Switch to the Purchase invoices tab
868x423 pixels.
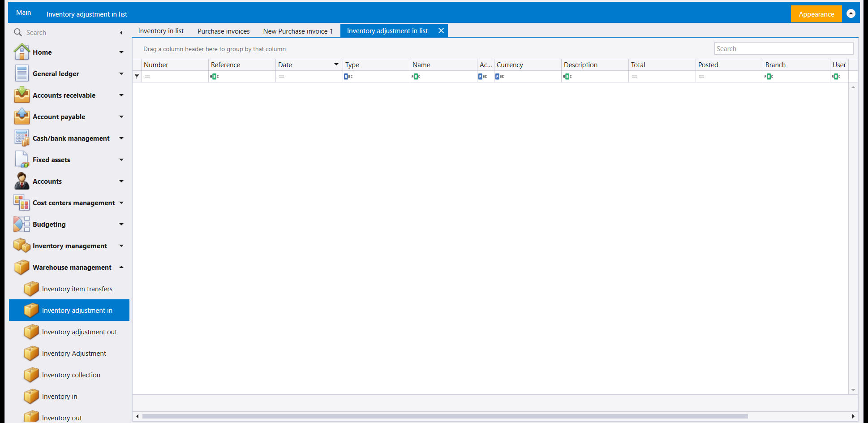pos(223,31)
